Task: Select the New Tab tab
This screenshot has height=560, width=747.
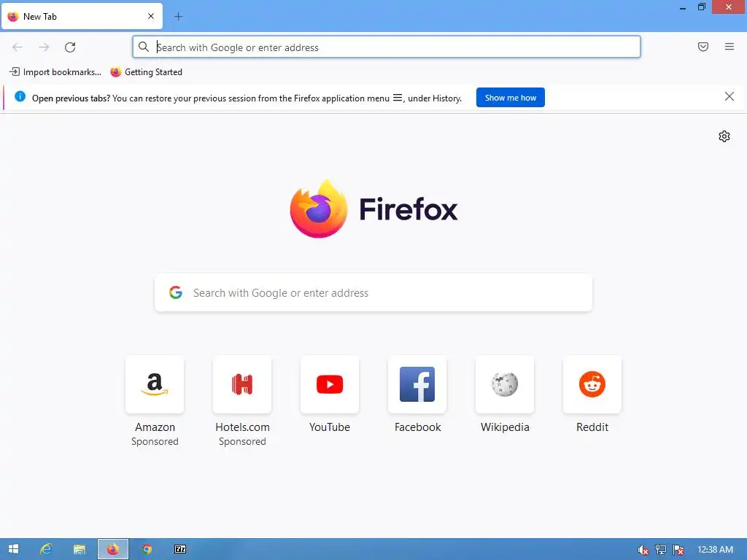Action: tap(82, 16)
